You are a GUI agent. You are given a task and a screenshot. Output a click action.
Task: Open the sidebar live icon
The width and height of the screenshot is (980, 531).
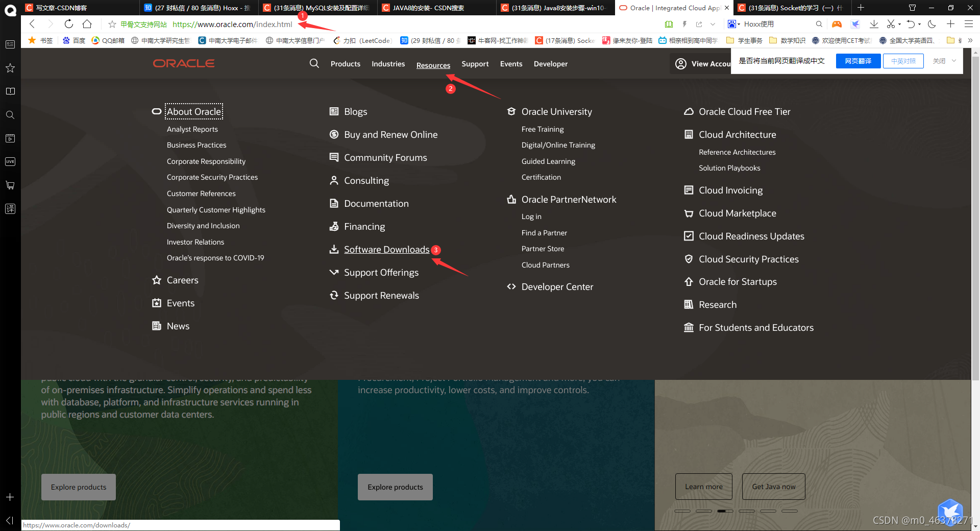pyautogui.click(x=10, y=162)
